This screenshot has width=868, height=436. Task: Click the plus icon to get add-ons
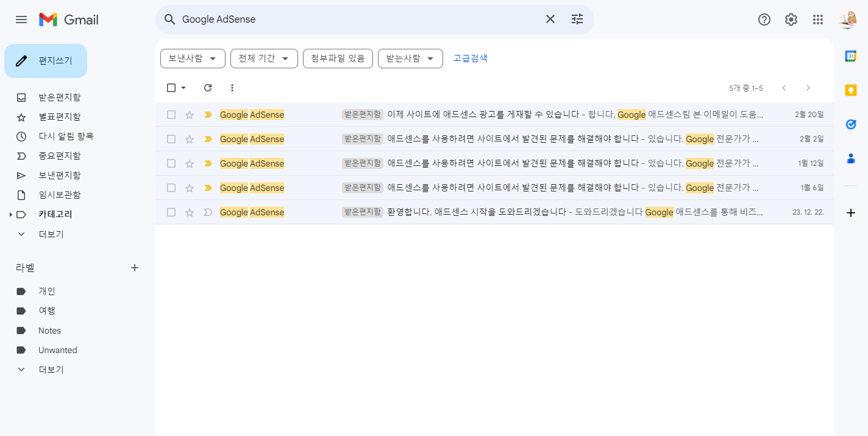pyautogui.click(x=851, y=213)
